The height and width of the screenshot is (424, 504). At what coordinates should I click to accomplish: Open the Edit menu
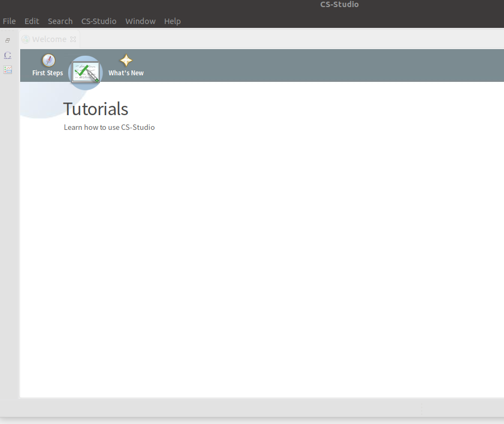coord(32,21)
